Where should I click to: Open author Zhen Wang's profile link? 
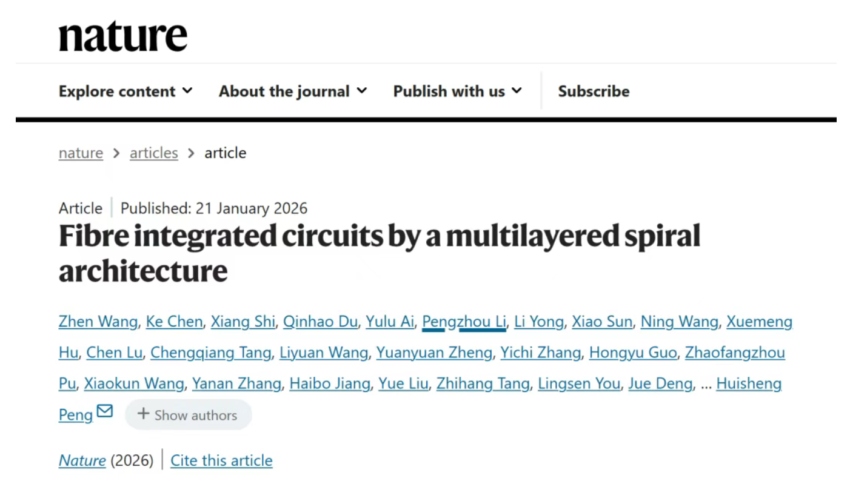(98, 322)
